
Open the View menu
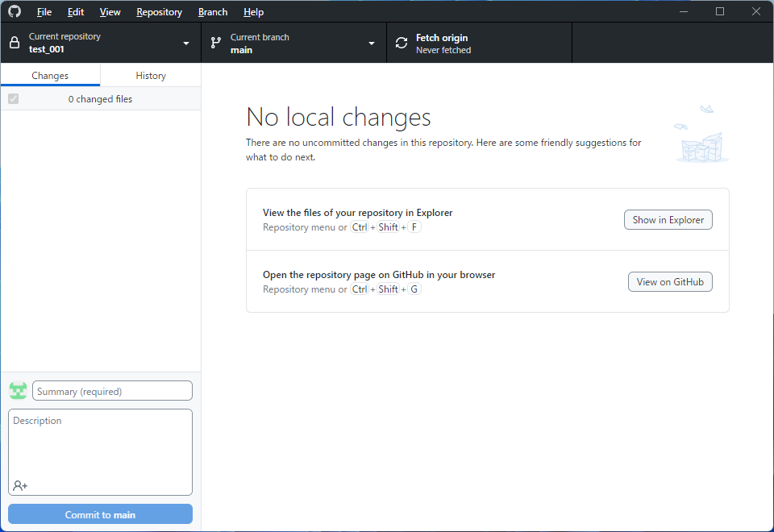(x=110, y=12)
